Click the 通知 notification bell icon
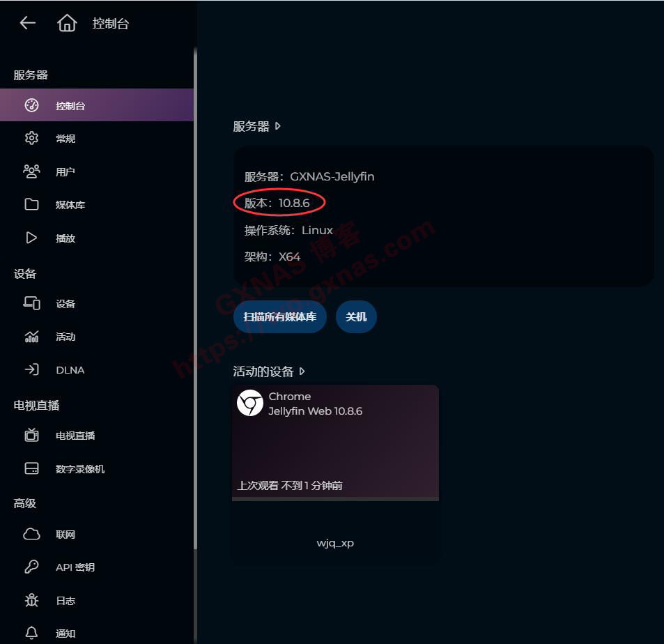Image resolution: width=664 pixels, height=644 pixels. 31,633
